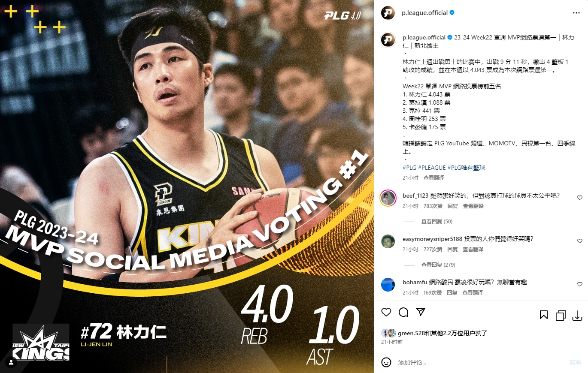Open the emoji picker smiley icon
This screenshot has width=588, height=373.
click(386, 362)
